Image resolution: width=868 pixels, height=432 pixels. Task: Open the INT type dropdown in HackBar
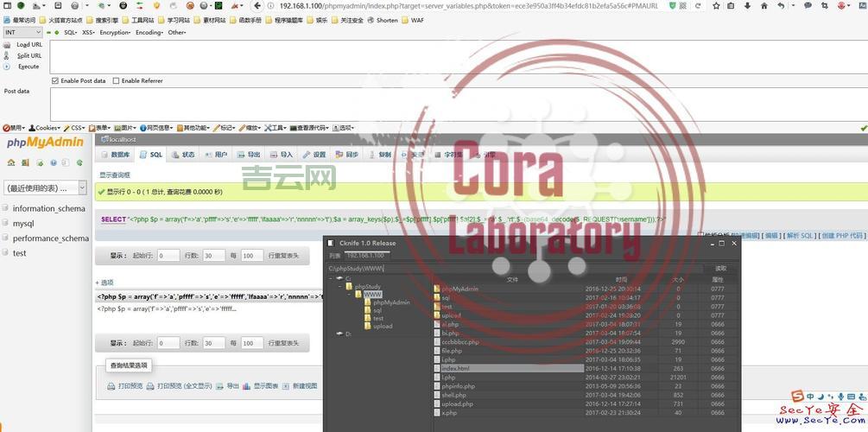[x=22, y=32]
